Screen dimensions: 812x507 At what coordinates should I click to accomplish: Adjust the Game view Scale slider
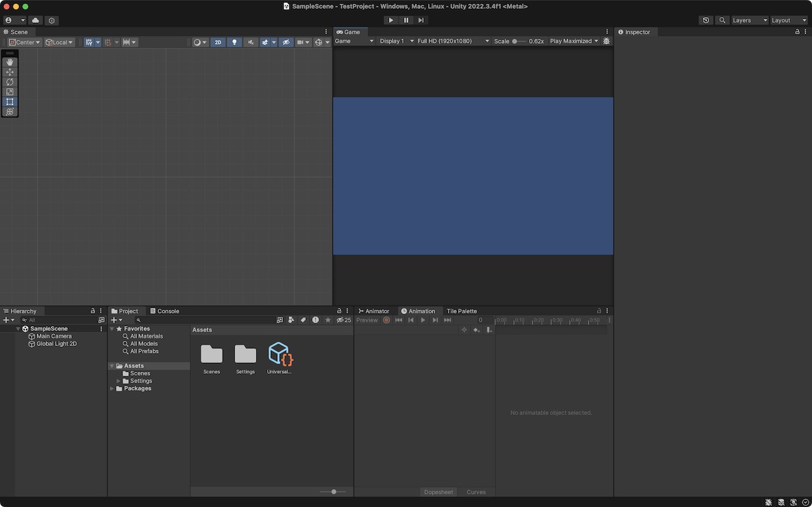pos(515,41)
